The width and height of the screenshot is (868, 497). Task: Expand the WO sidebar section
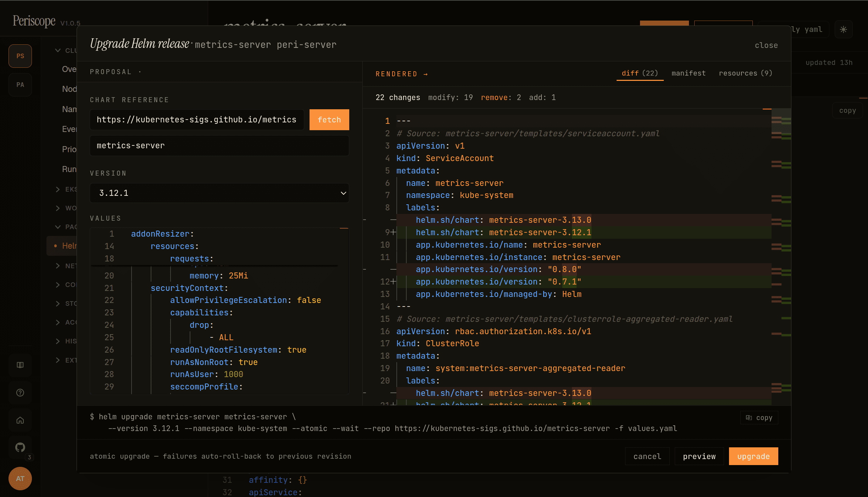pos(66,208)
